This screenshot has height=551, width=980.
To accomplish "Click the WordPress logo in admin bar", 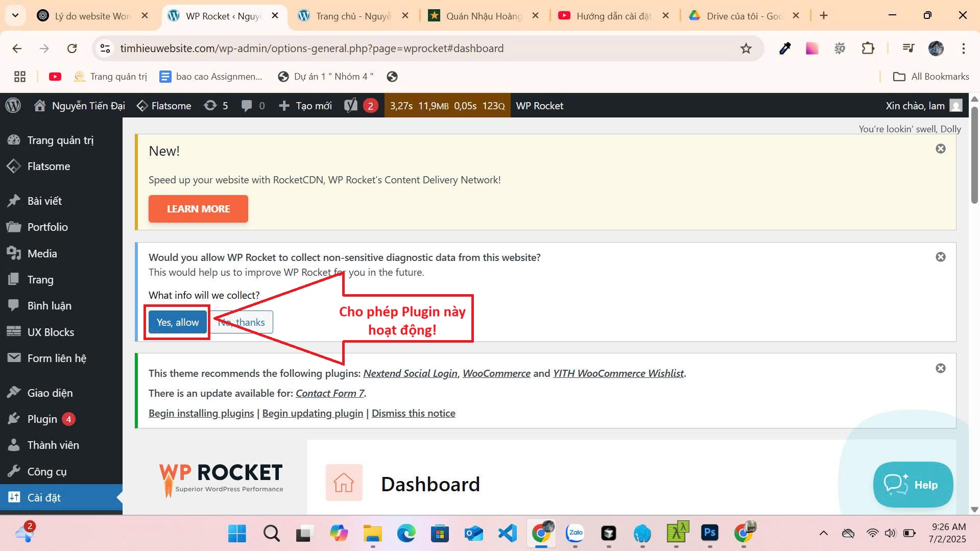I will (13, 106).
